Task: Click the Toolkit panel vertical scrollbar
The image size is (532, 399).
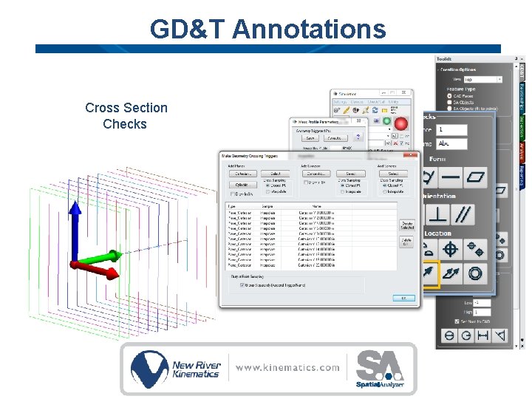Action: coord(516,205)
